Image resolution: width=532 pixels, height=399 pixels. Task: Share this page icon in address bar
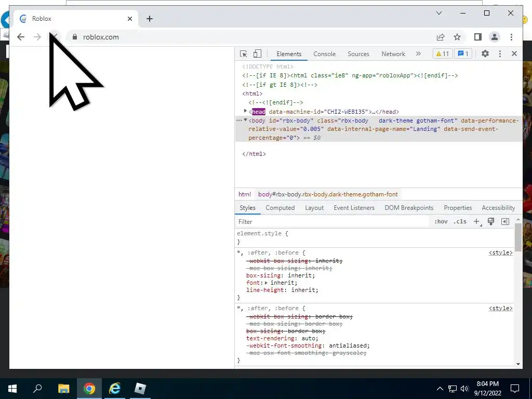441,37
